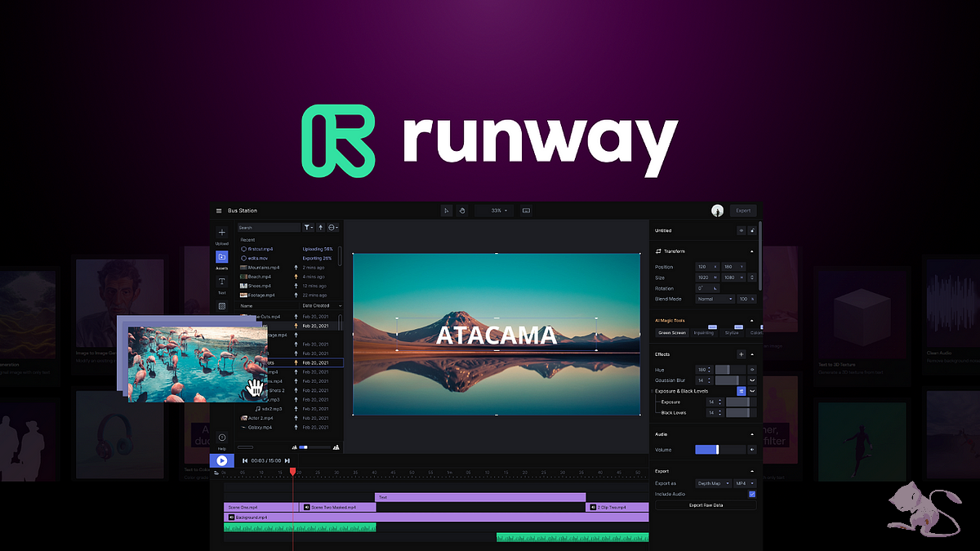This screenshot has height=551, width=980.
Task: Mute the 2 Clip Two.mp4 speaker icon
Action: click(593, 507)
